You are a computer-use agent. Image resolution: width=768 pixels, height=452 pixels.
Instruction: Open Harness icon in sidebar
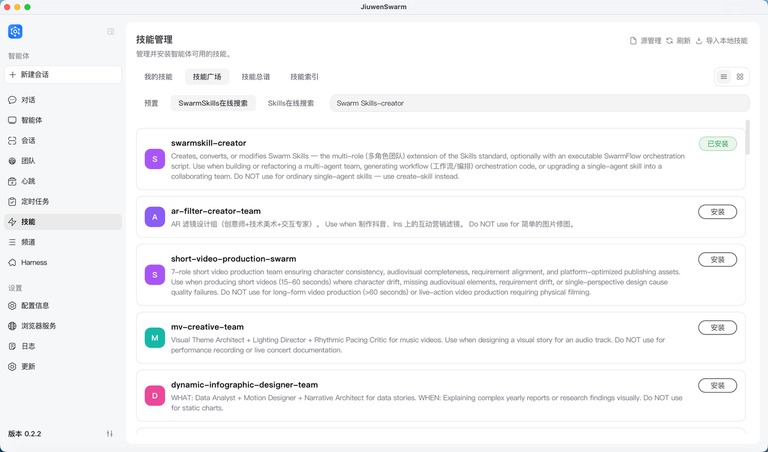point(12,262)
